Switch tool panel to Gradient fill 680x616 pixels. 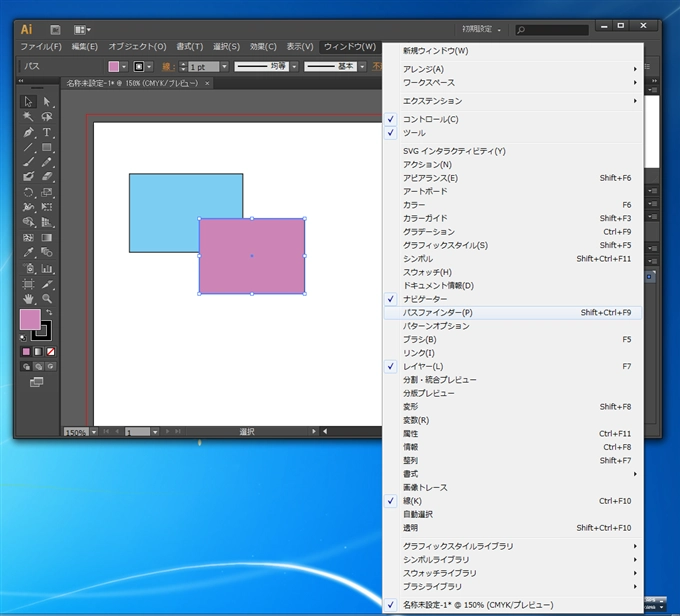(39, 352)
